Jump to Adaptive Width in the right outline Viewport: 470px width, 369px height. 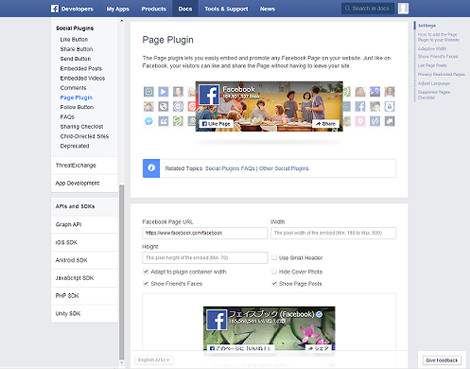tap(432, 49)
